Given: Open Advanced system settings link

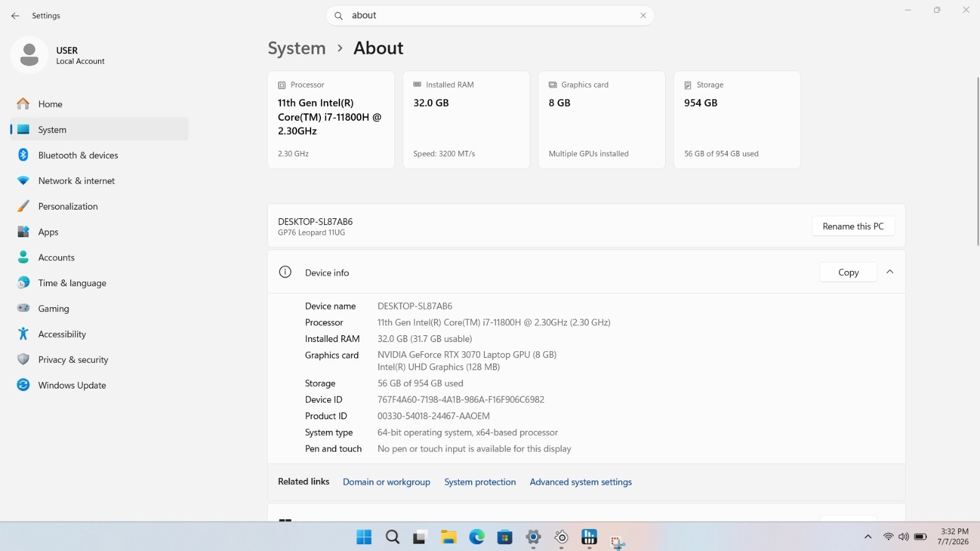Looking at the screenshot, I should click(x=581, y=482).
